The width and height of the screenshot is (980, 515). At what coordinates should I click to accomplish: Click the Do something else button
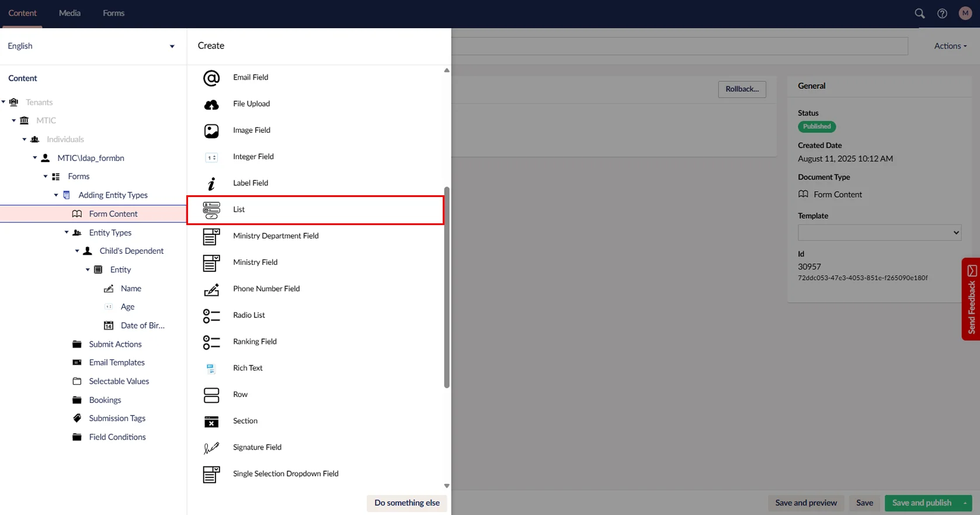point(406,503)
